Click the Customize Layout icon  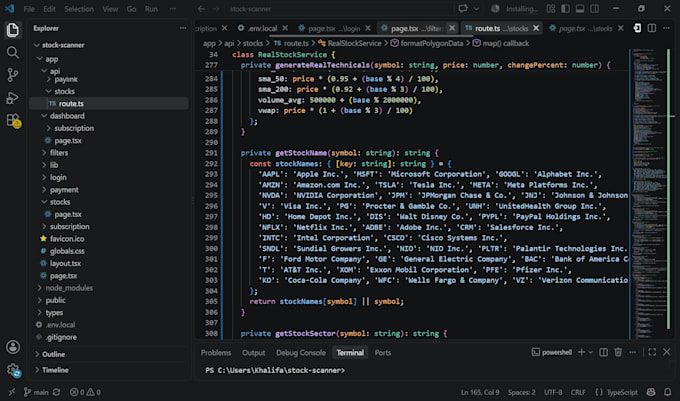point(551,9)
